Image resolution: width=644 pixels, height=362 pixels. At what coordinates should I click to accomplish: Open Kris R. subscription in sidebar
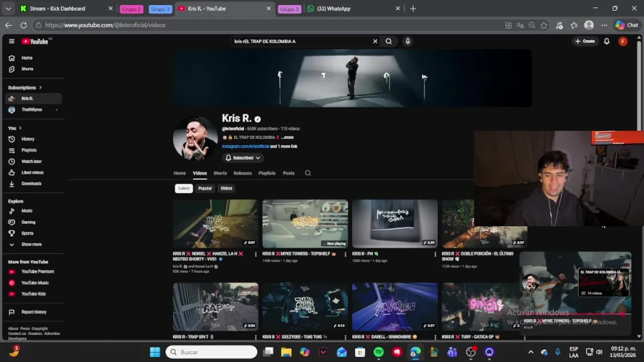(33, 99)
